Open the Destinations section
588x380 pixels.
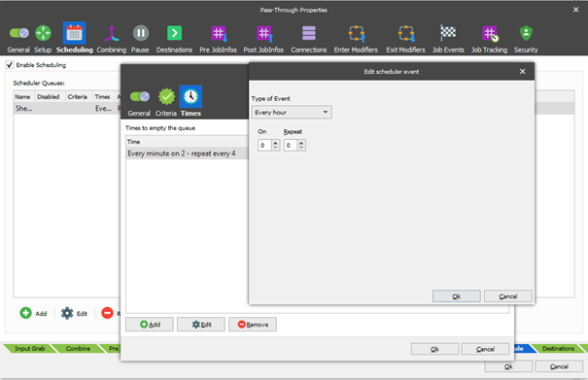pyautogui.click(x=174, y=39)
